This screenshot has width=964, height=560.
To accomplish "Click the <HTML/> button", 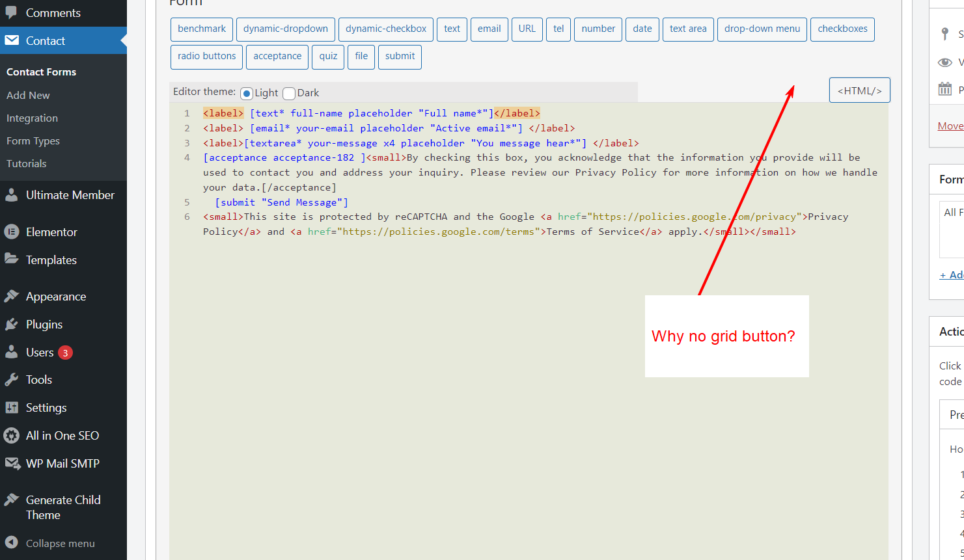I will (x=860, y=90).
